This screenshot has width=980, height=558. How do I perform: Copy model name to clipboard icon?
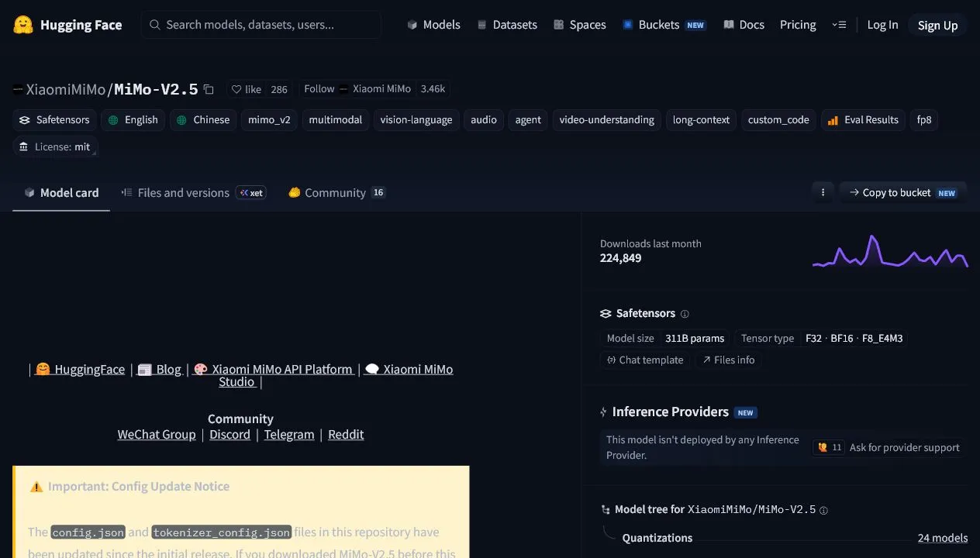pyautogui.click(x=209, y=89)
